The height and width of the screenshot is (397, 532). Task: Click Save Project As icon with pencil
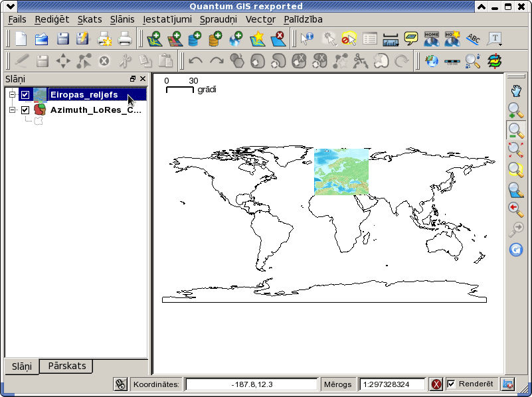(x=83, y=39)
